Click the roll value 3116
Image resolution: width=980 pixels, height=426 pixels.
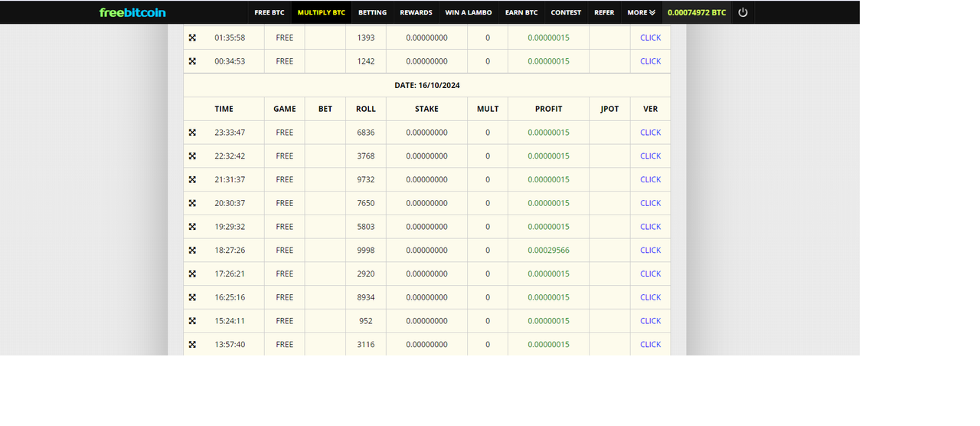coord(366,345)
